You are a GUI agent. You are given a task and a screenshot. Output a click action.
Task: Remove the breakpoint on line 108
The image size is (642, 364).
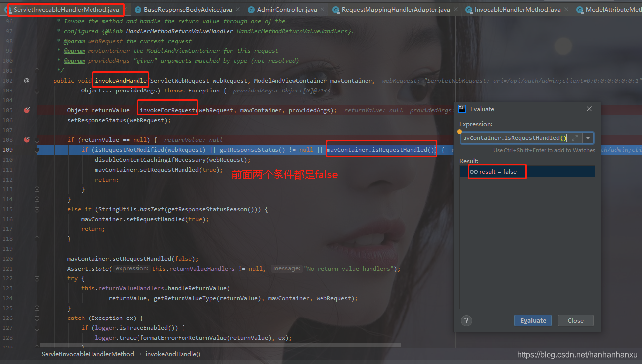27,140
